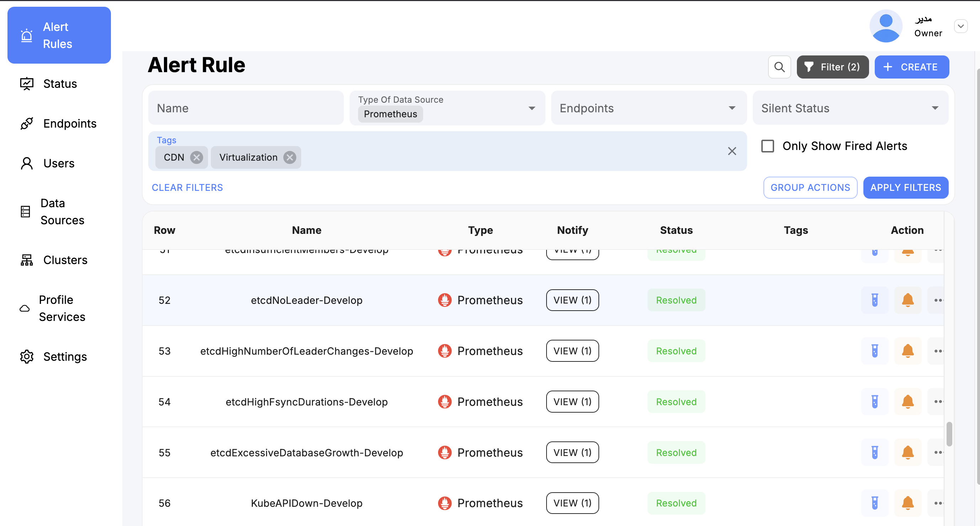Click the table vertical scrollbar thumb
The height and width of the screenshot is (526, 980).
[x=949, y=434]
